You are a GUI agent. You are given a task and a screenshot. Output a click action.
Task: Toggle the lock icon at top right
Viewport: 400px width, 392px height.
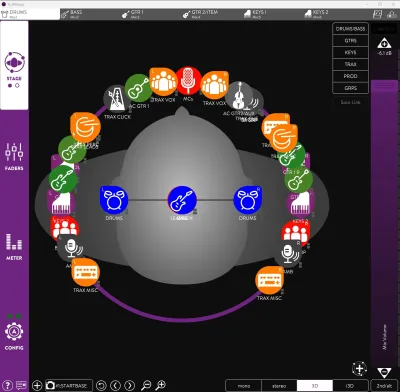(392, 14)
